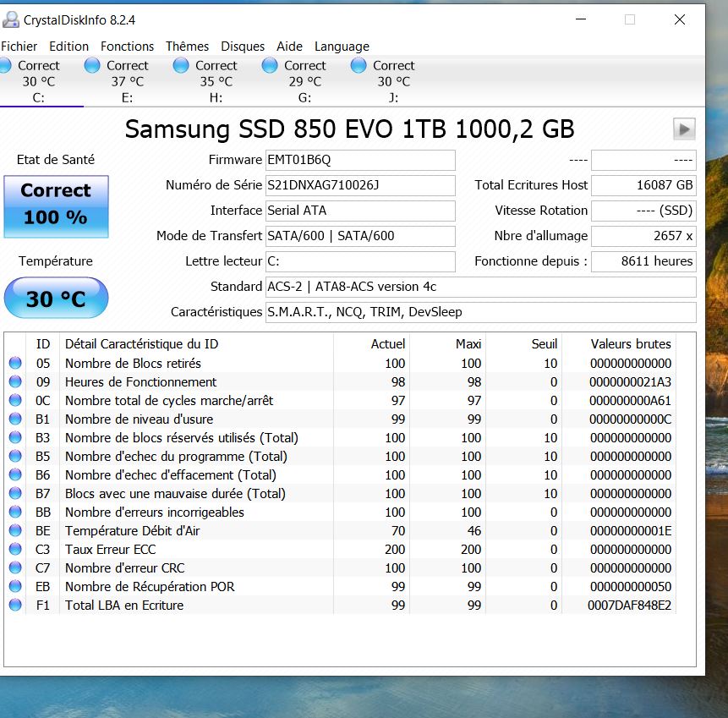The height and width of the screenshot is (718, 728).
Task: Select row Nombre total de cycles marche/arrêt
Action: 340,400
